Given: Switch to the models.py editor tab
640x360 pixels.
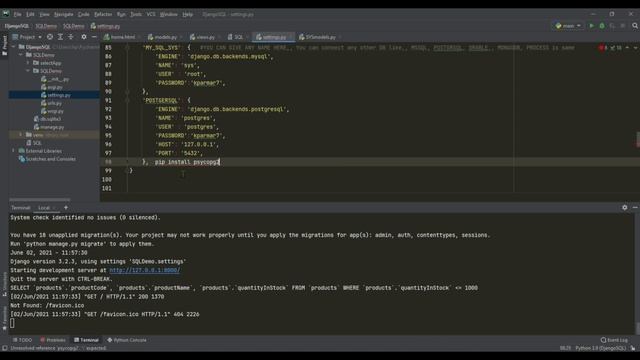Looking at the screenshot, I should click(164, 37).
